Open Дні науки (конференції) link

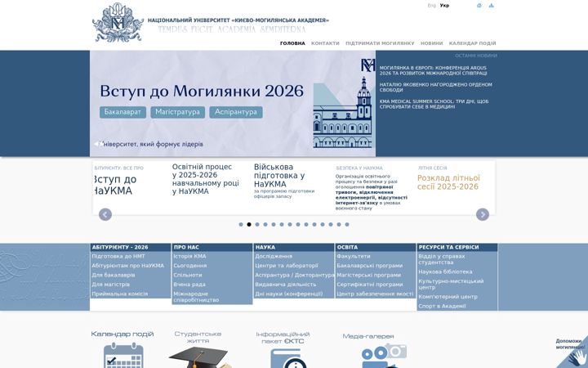pyautogui.click(x=289, y=294)
